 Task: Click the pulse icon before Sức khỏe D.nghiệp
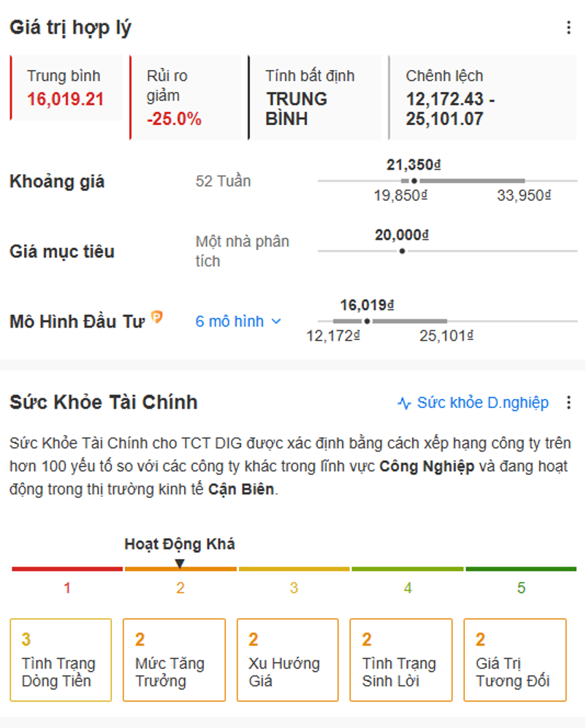(x=404, y=403)
